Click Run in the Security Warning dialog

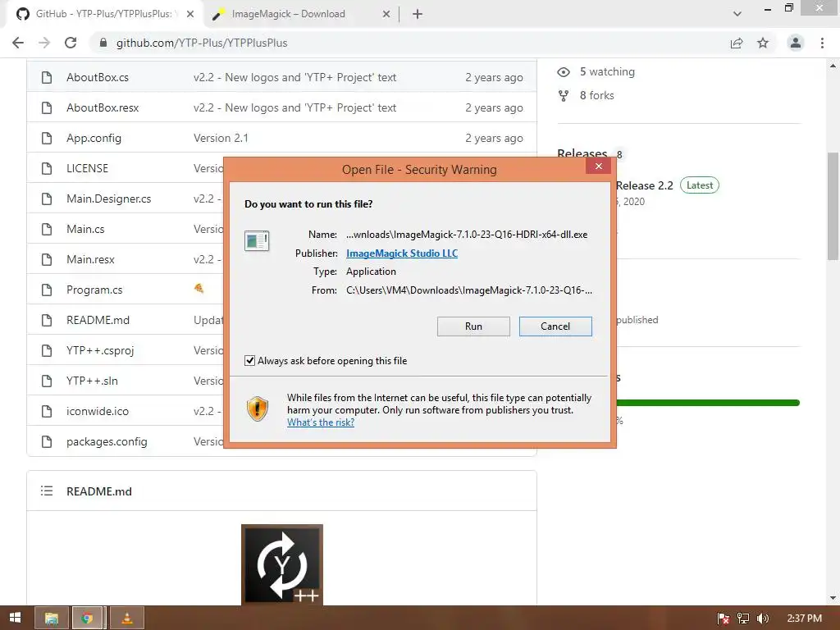pos(473,326)
